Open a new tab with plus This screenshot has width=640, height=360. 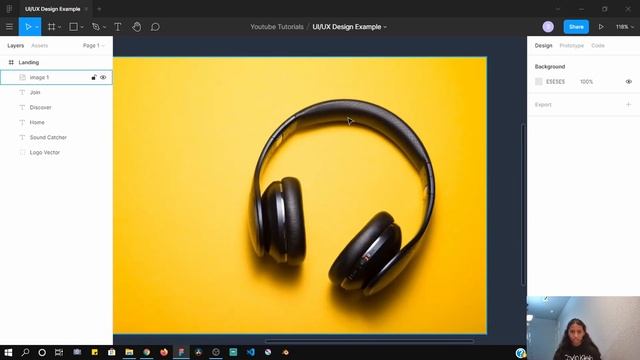(99, 9)
